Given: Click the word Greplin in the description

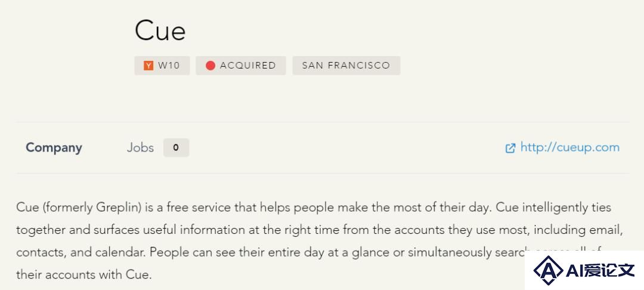Looking at the screenshot, I should [x=119, y=208].
